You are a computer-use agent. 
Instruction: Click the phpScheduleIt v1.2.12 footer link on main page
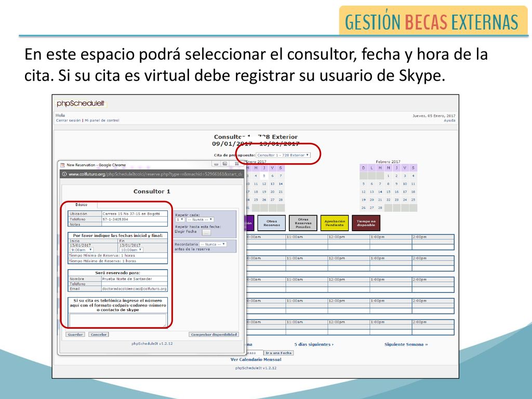coord(256,368)
